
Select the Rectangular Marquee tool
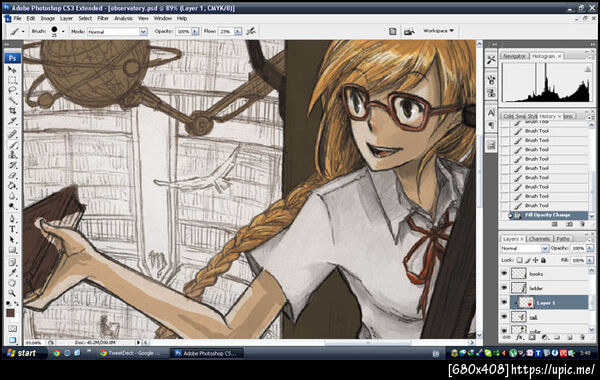(x=12, y=80)
